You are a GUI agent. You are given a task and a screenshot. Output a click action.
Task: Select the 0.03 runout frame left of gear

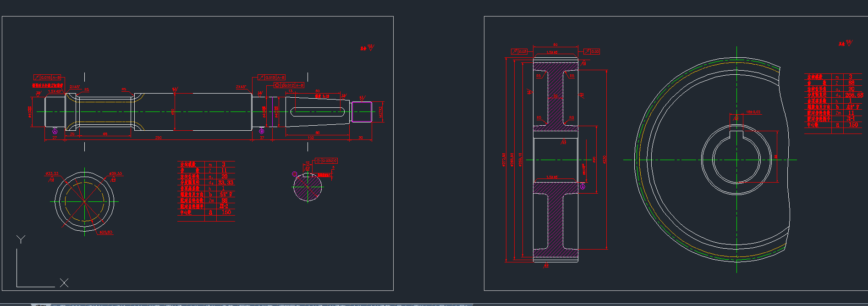coord(519,51)
